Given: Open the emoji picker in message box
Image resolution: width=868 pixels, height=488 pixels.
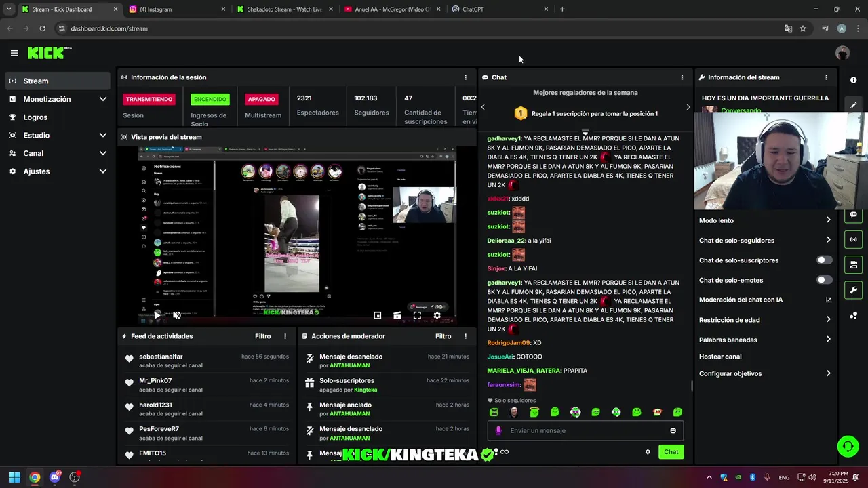Looking at the screenshot, I should pos(673,430).
